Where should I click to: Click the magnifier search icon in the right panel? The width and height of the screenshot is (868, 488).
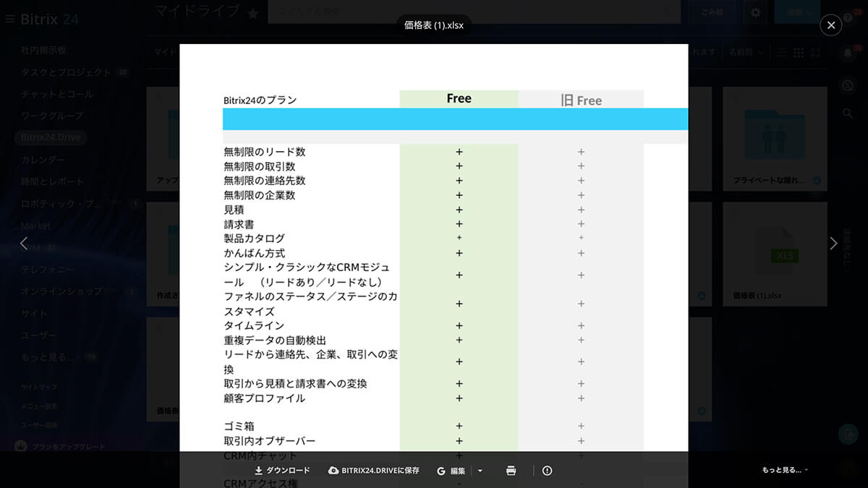(x=848, y=114)
